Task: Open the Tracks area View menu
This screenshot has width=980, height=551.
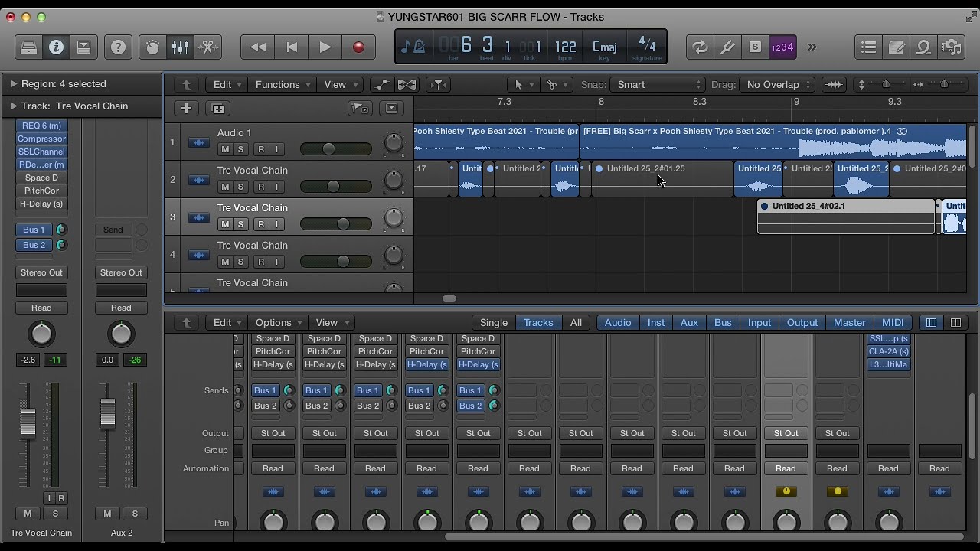Action: click(x=341, y=85)
